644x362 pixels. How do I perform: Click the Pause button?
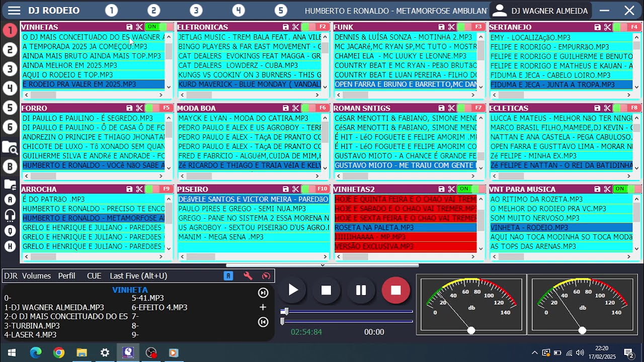tap(361, 290)
